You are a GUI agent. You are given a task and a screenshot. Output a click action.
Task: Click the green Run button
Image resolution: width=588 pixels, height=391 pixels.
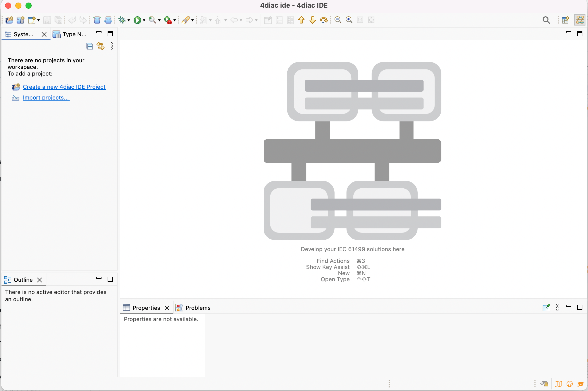[x=137, y=20]
